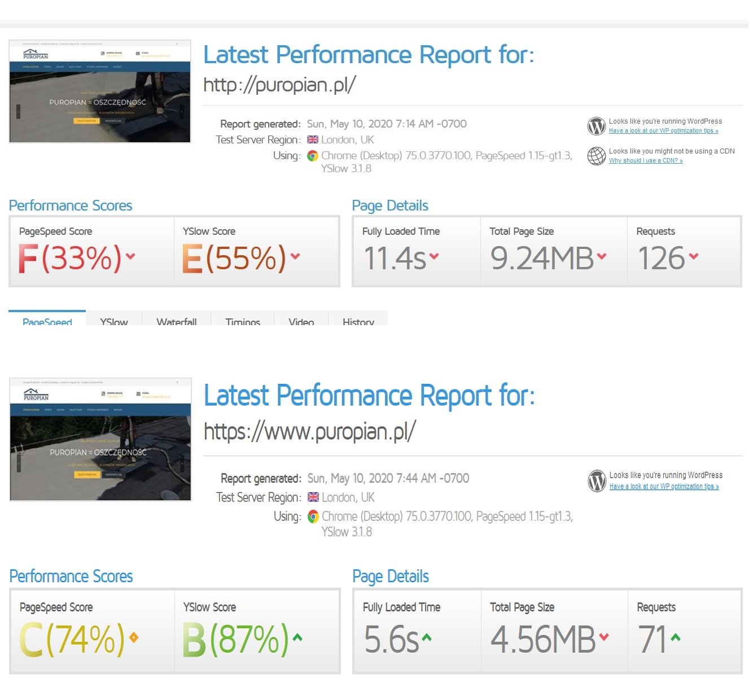Expand the 11.4s loaded time arrow
Screen dimensions: 749x700
click(433, 256)
